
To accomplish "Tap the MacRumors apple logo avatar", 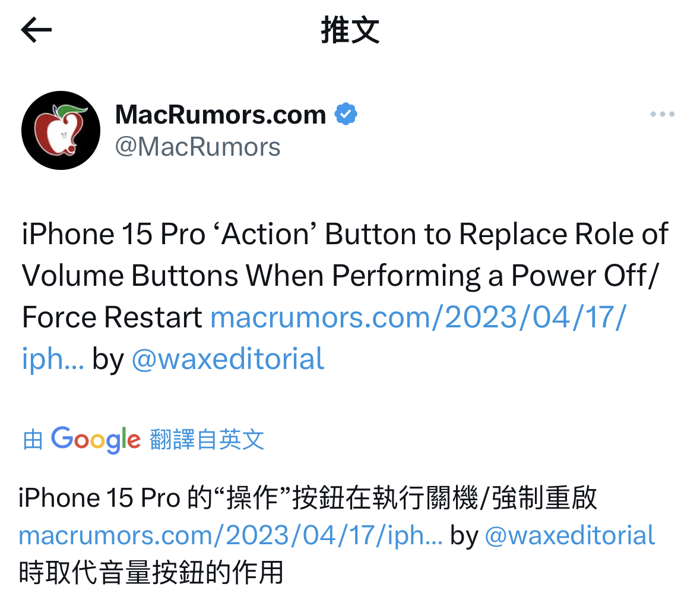I will click(x=61, y=131).
